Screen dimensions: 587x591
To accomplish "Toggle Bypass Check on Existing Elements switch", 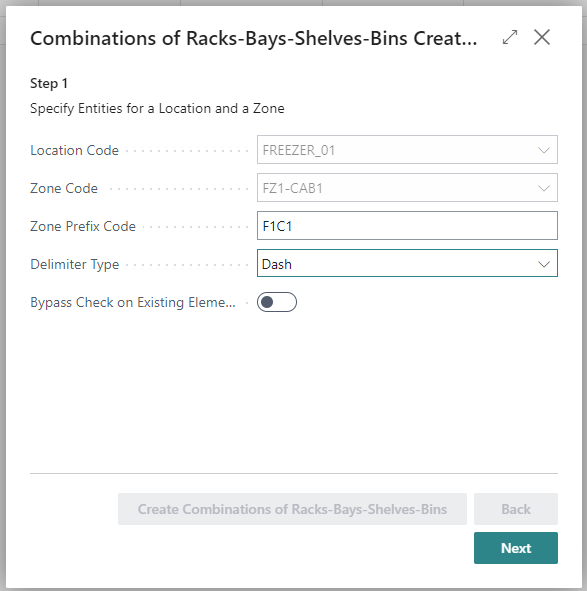I will 277,302.
